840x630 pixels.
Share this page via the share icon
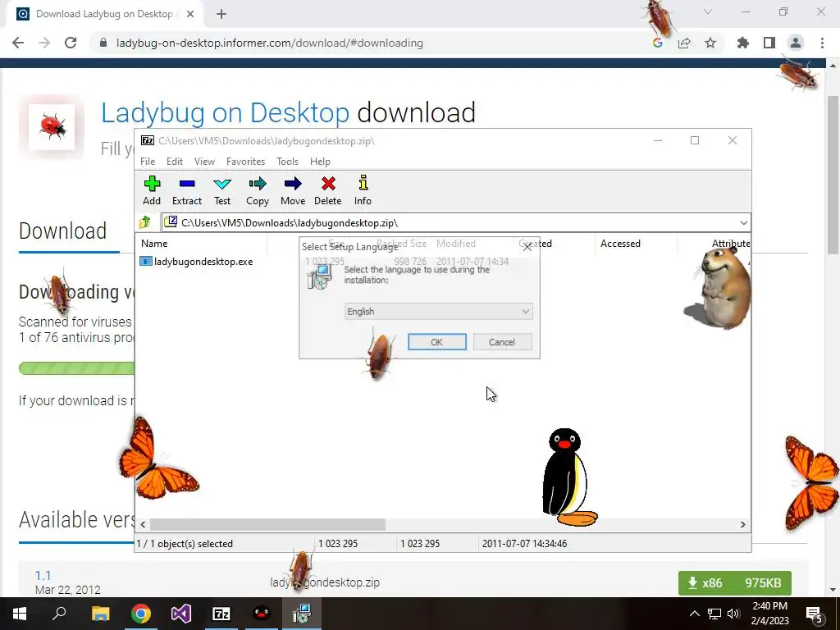click(x=684, y=43)
